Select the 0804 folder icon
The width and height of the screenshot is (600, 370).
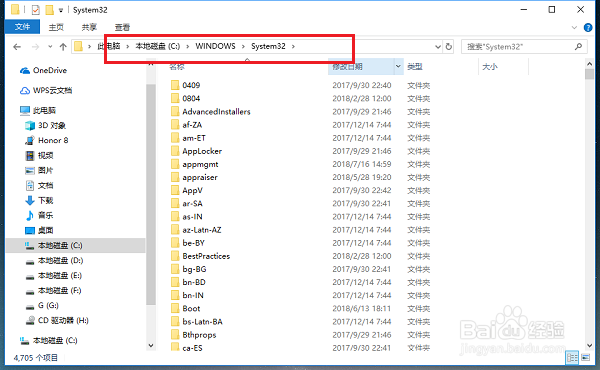[x=175, y=98]
